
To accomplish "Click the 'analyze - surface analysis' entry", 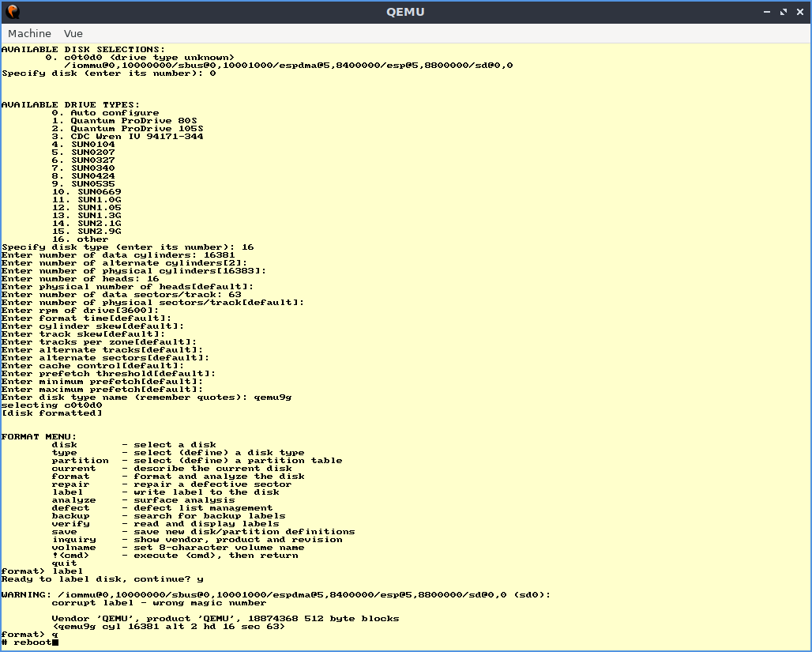I will (x=144, y=500).
